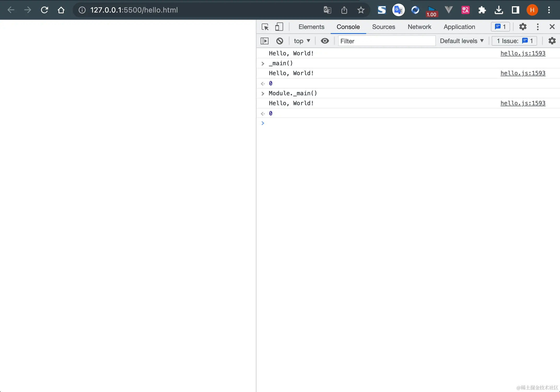Open console settings gear on the right
Viewport: 560px width, 392px height.
coord(552,41)
